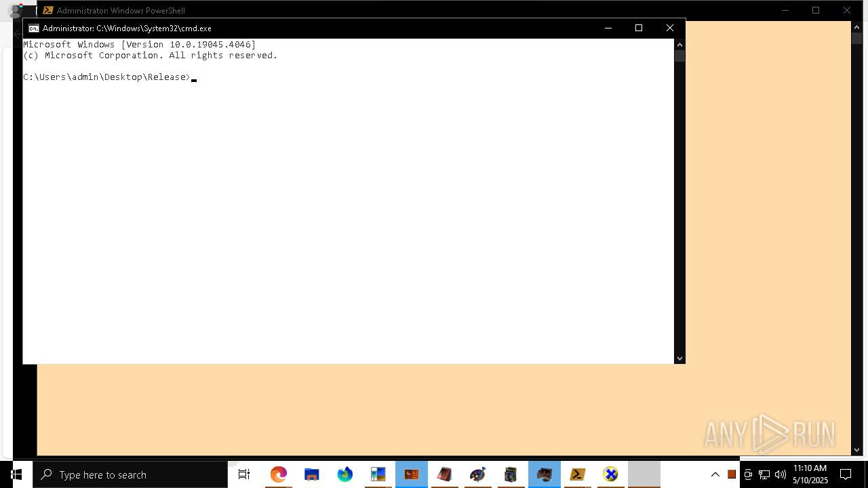Image resolution: width=868 pixels, height=488 pixels.
Task: Minimize the Windows PowerShell window
Action: (x=785, y=10)
